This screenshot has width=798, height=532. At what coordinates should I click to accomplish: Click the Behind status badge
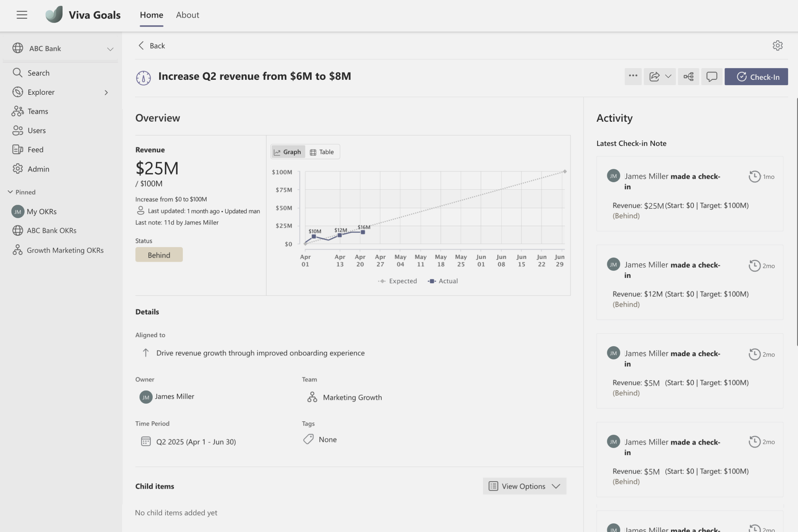click(x=159, y=255)
